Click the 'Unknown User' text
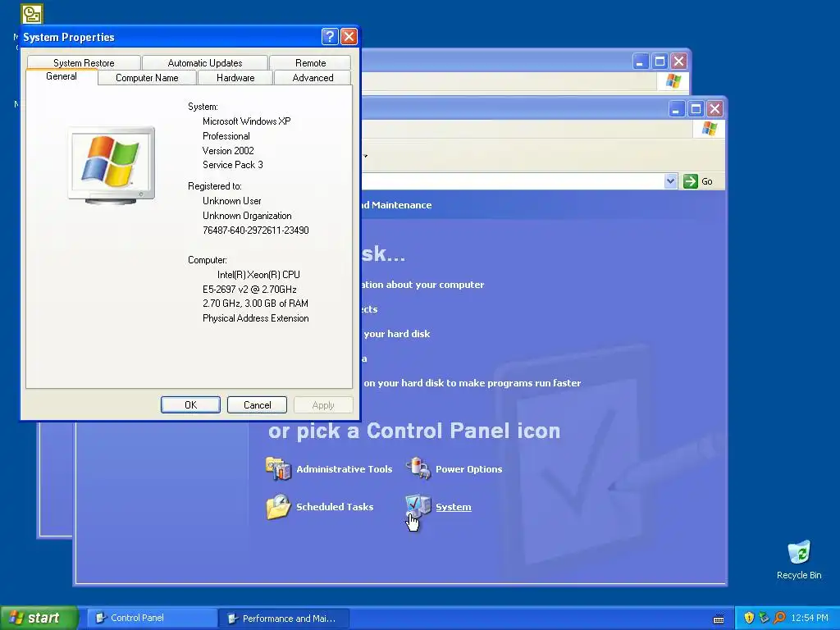 click(x=231, y=201)
